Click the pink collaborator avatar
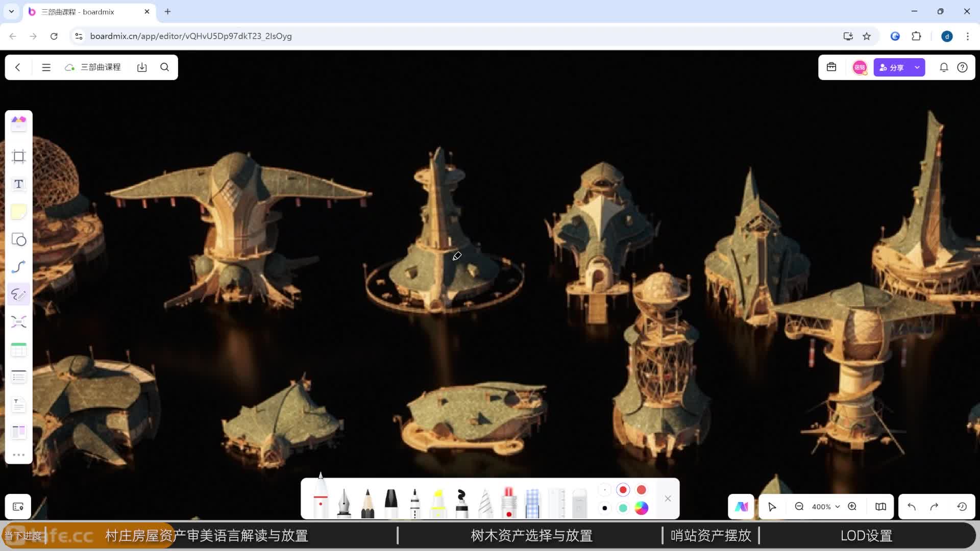Image resolution: width=980 pixels, height=551 pixels. coord(860,67)
